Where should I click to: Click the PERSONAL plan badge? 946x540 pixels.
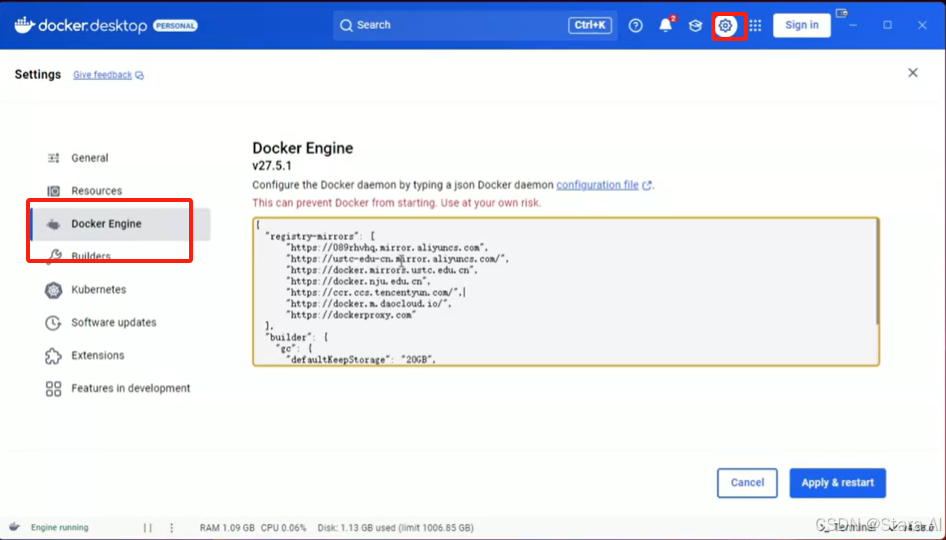(x=175, y=26)
